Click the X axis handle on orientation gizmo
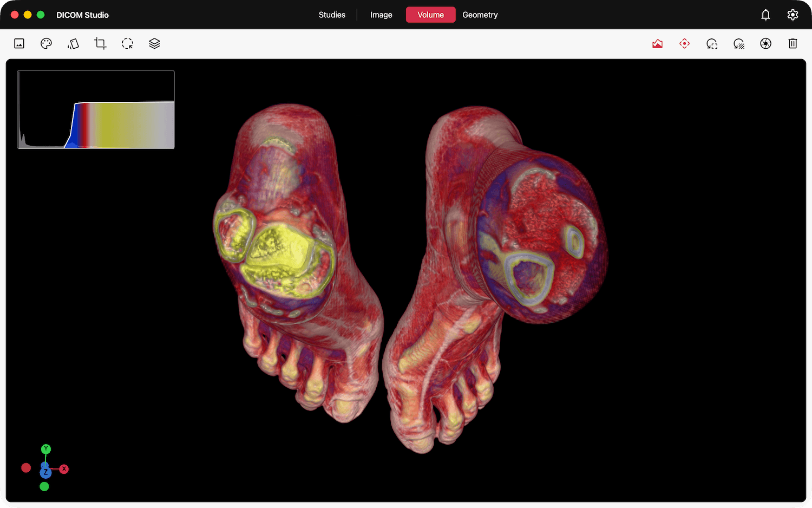812x508 pixels. pyautogui.click(x=64, y=469)
